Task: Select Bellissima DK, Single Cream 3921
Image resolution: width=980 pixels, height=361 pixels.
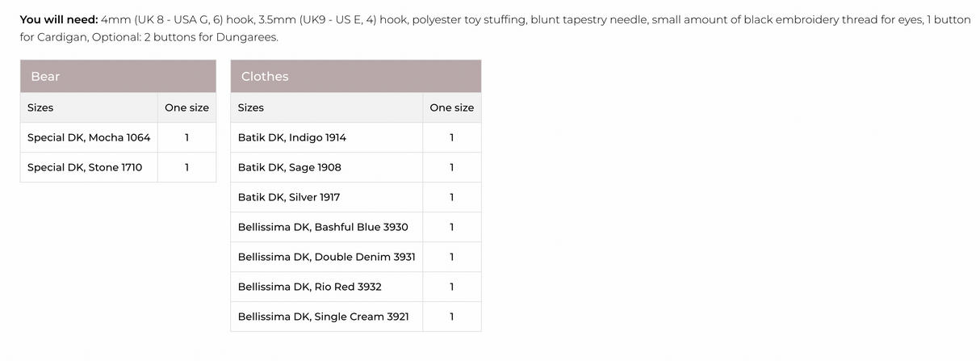Action: click(324, 317)
